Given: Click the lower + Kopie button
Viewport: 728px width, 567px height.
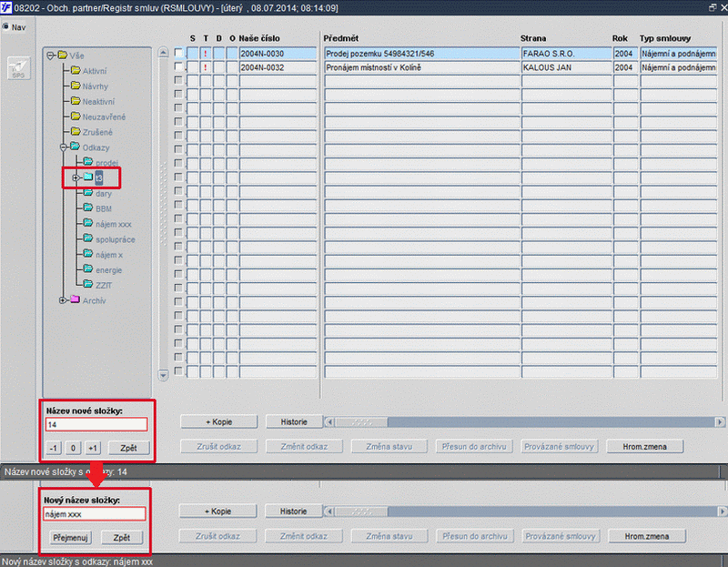Looking at the screenshot, I should [x=217, y=511].
